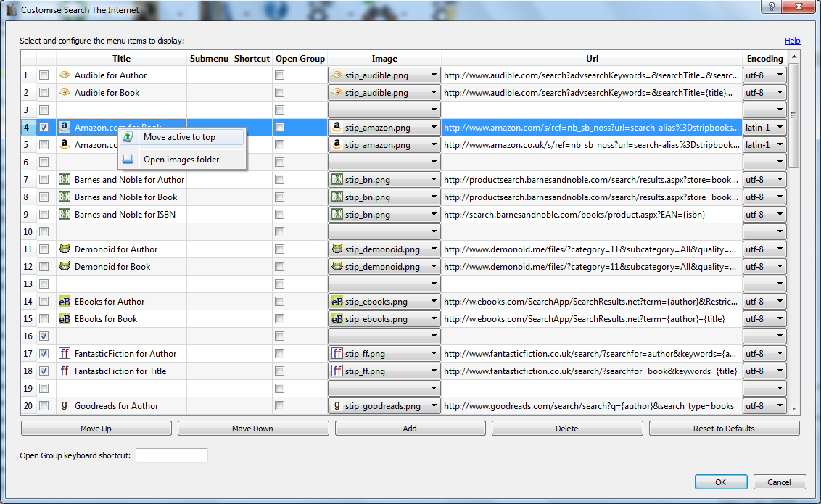
Task: Click the ff icon beside FantasticFiction for Title
Action: click(x=65, y=371)
